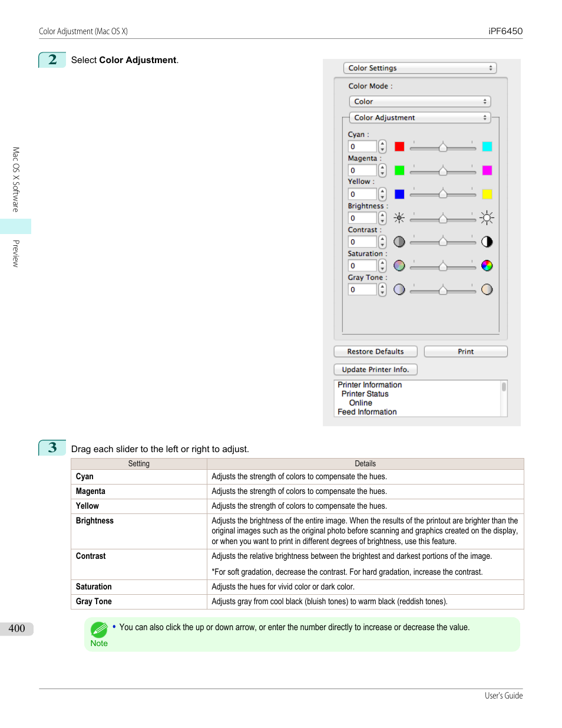Click the Gray Tone slider thumb
This screenshot has width=562, height=728.
click(443, 290)
